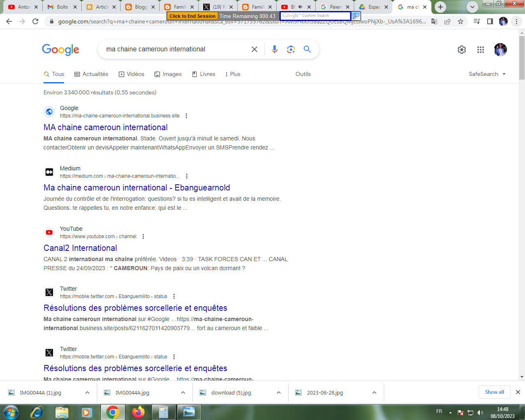
Task: Open IMG0044A.jpg downloaded file
Action: coord(132,392)
